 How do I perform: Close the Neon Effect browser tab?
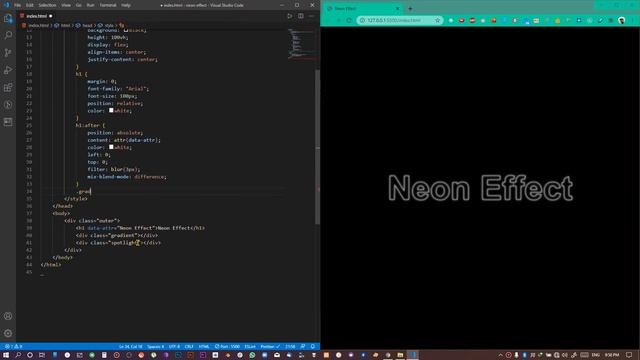click(x=398, y=9)
